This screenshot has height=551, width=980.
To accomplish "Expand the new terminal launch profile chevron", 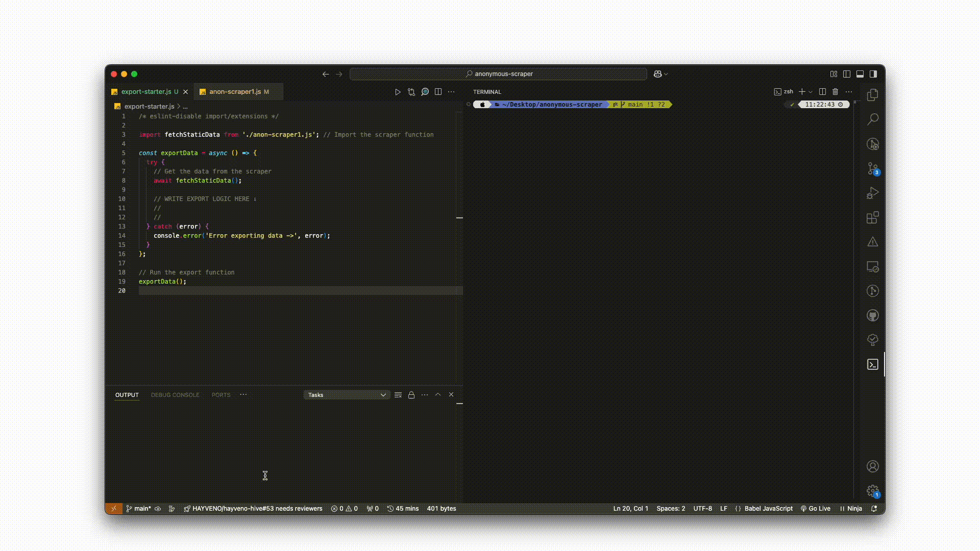I will (811, 92).
